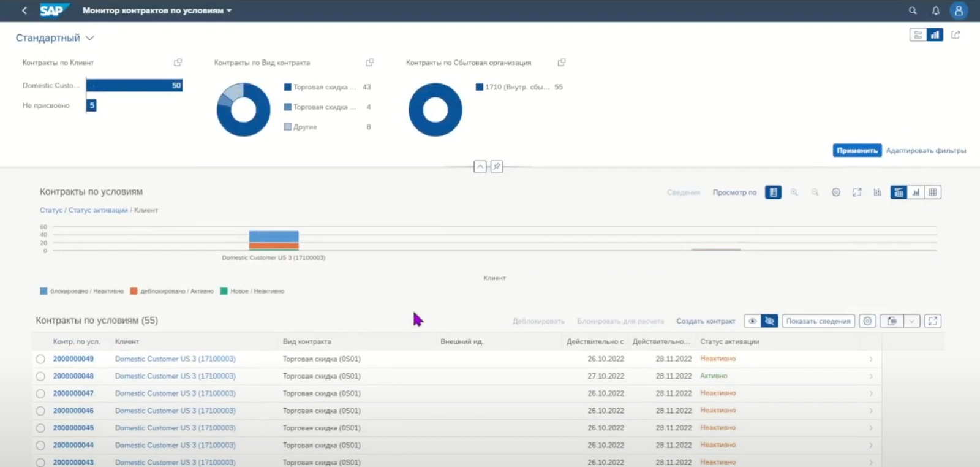Click the Статус активации column header
980x467 pixels.
click(x=729, y=341)
